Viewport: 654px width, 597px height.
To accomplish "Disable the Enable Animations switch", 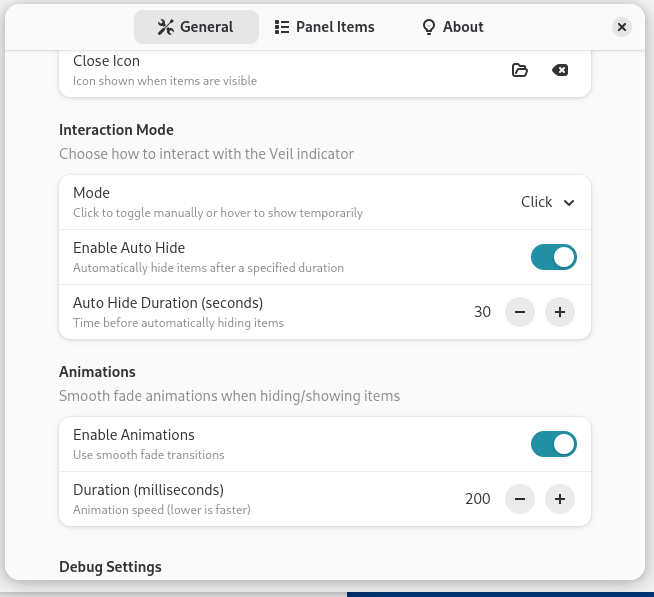I will 553,444.
